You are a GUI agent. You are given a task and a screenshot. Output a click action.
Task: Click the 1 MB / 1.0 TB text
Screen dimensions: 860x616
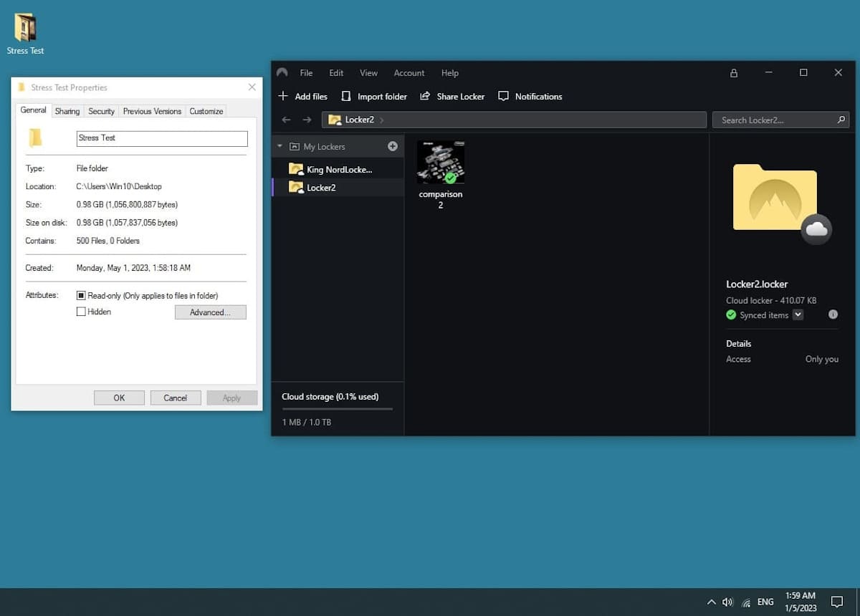307,423
